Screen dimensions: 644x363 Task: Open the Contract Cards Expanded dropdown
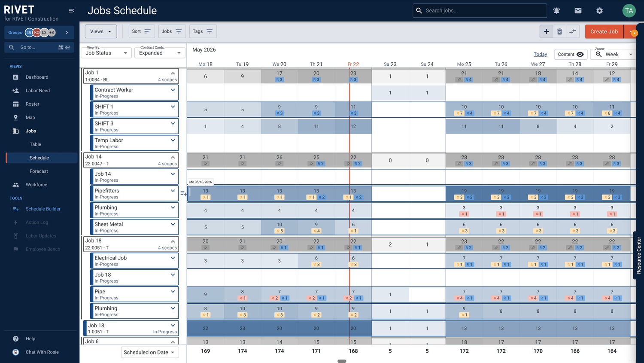160,53
